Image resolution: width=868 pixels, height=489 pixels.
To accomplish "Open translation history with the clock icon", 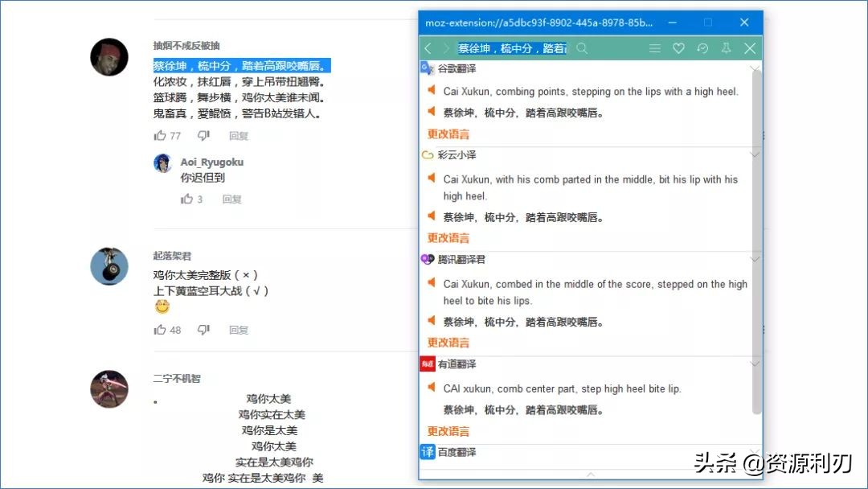I will coord(702,48).
